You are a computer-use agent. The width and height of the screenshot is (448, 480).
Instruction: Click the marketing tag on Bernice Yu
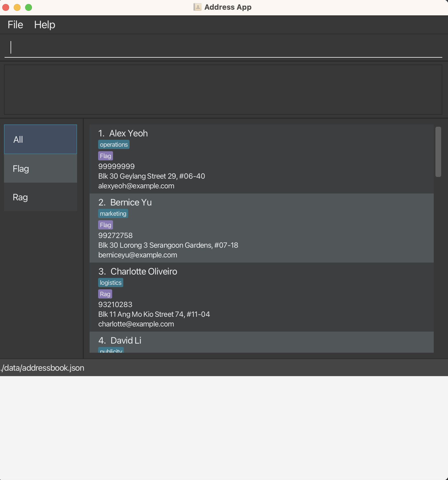pyautogui.click(x=113, y=214)
